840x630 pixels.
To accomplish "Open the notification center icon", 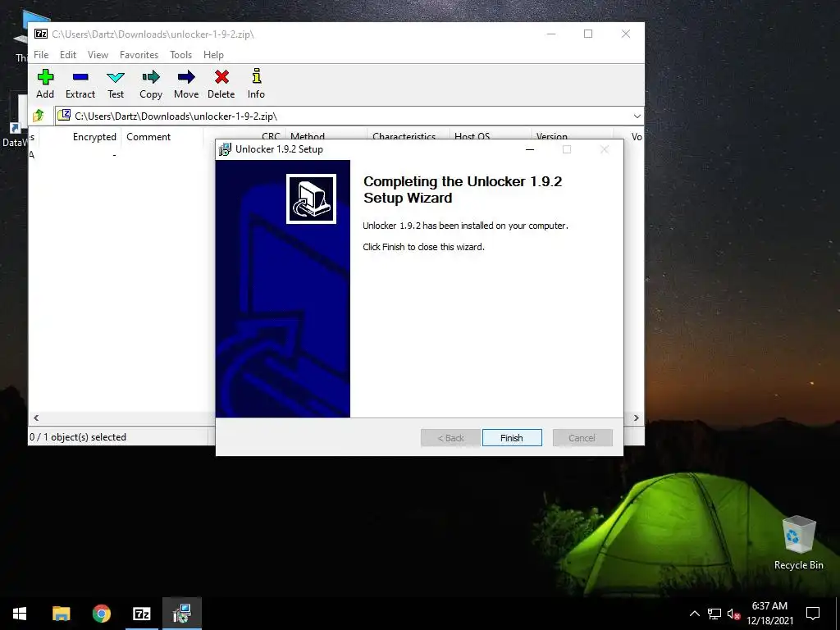I will (x=813, y=614).
